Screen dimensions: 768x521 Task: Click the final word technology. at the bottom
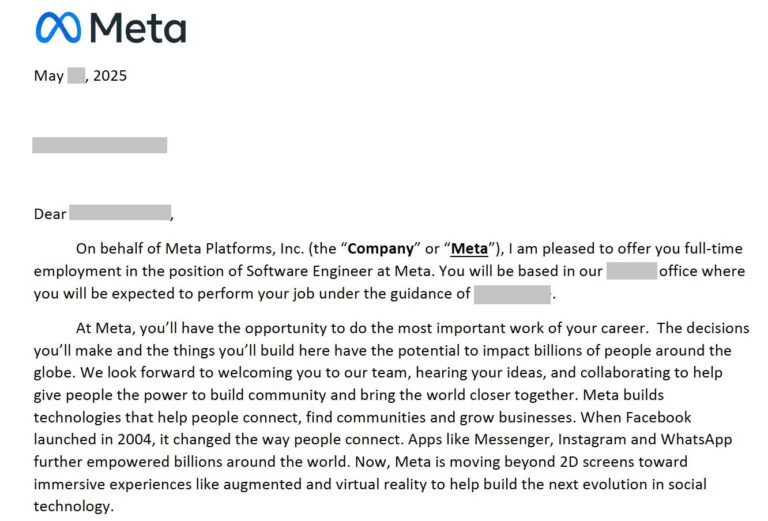tap(73, 506)
